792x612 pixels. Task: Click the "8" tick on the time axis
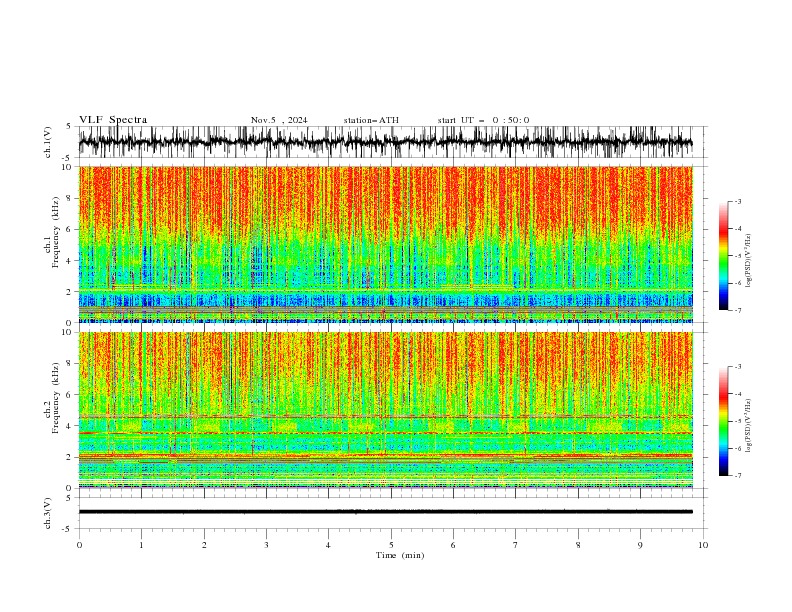(578, 545)
